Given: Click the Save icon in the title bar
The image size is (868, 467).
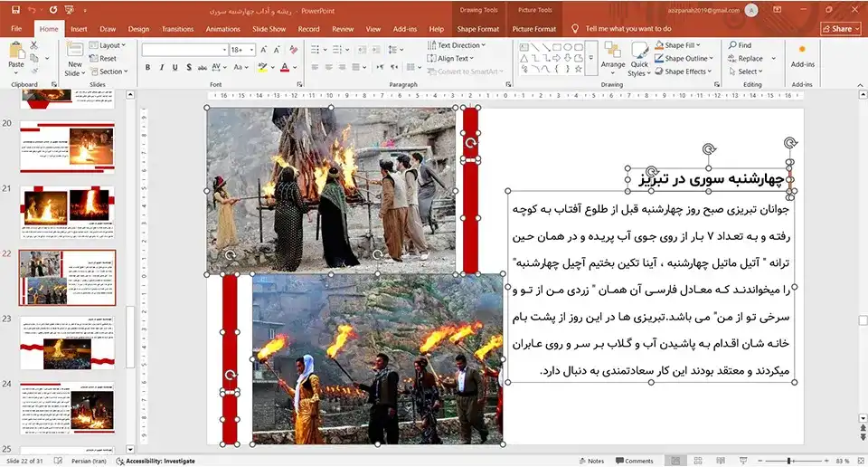Looking at the screenshot, I should [x=15, y=10].
